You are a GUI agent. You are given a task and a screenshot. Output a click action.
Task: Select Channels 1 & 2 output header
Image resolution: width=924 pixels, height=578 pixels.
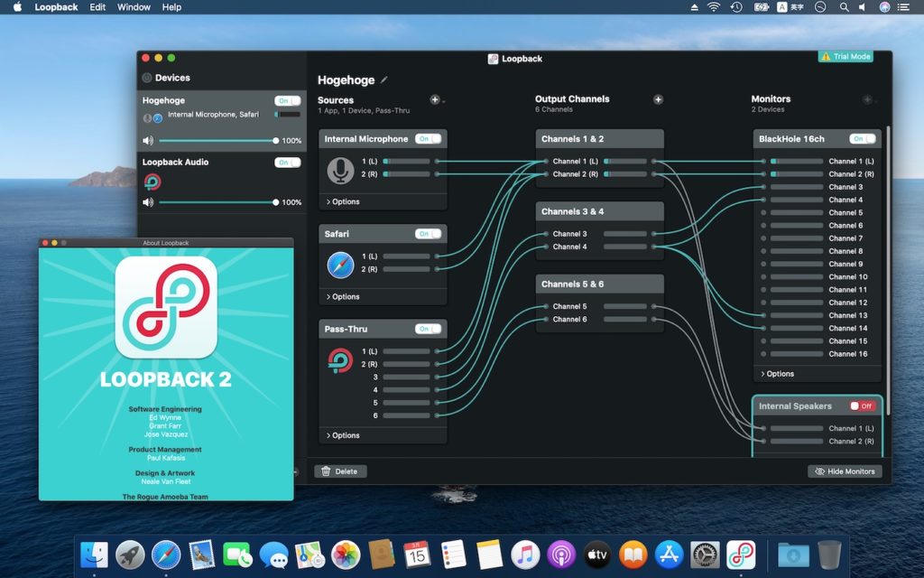point(600,139)
